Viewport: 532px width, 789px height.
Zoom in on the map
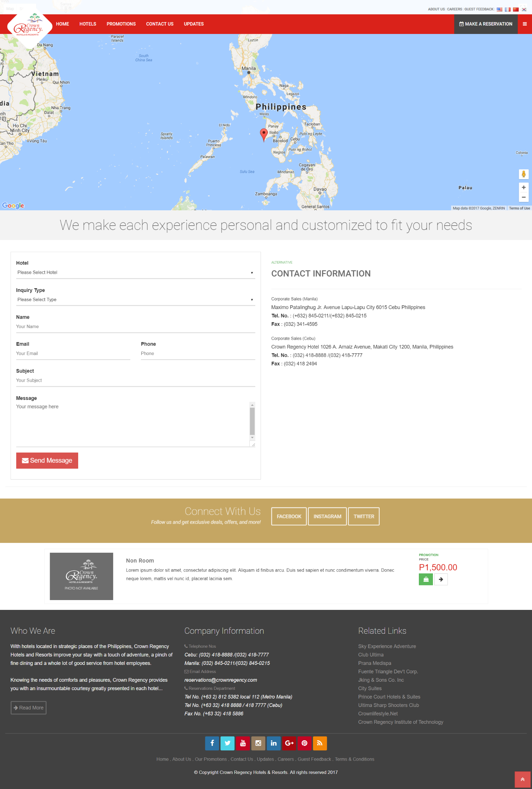click(x=524, y=188)
